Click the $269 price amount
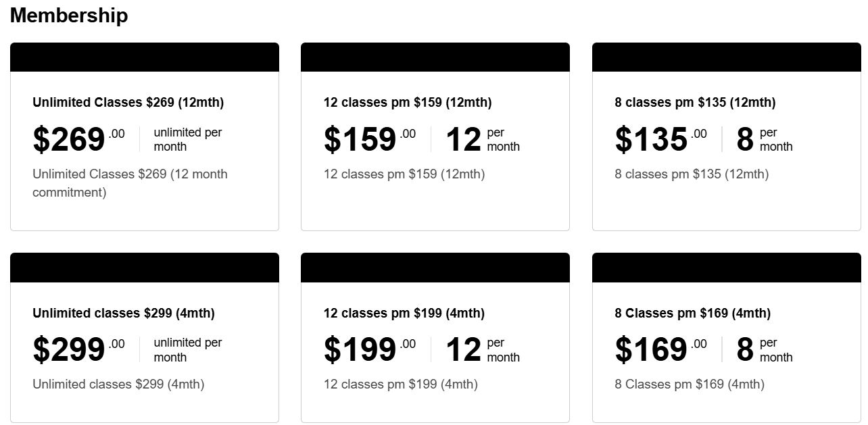The image size is (868, 425). tap(69, 140)
